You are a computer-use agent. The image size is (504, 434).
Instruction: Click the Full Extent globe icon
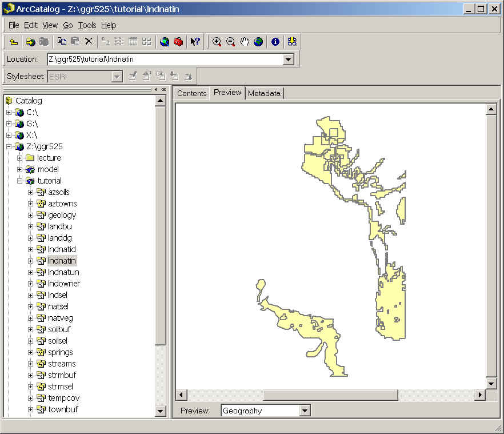point(258,42)
